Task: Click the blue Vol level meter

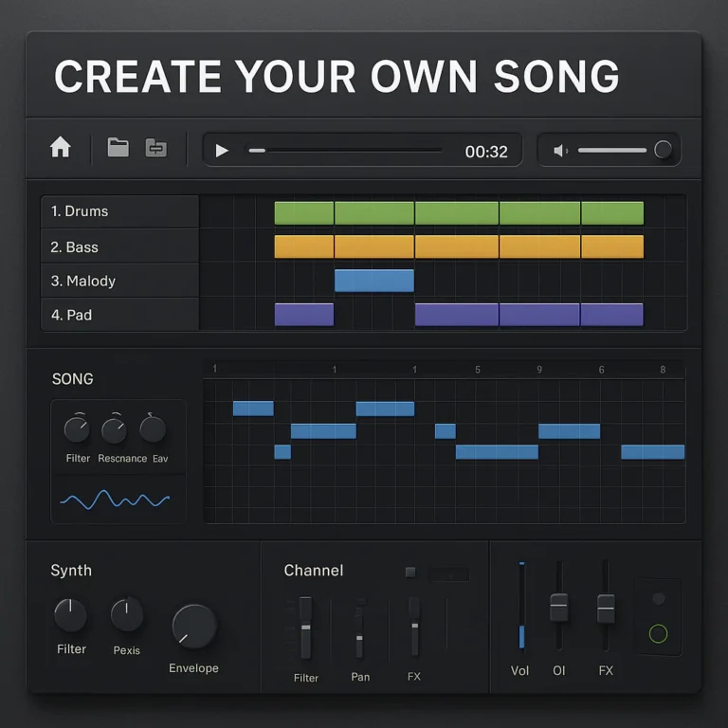Action: (522, 605)
